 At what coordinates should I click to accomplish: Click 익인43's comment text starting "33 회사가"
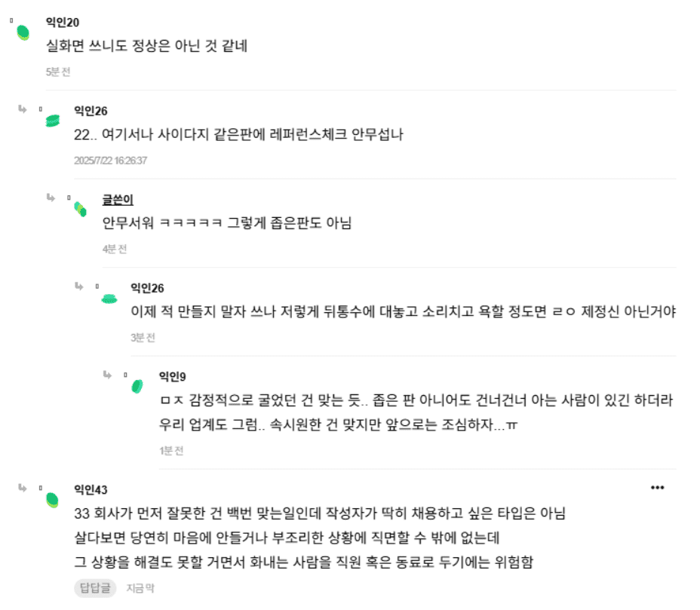coord(315,514)
